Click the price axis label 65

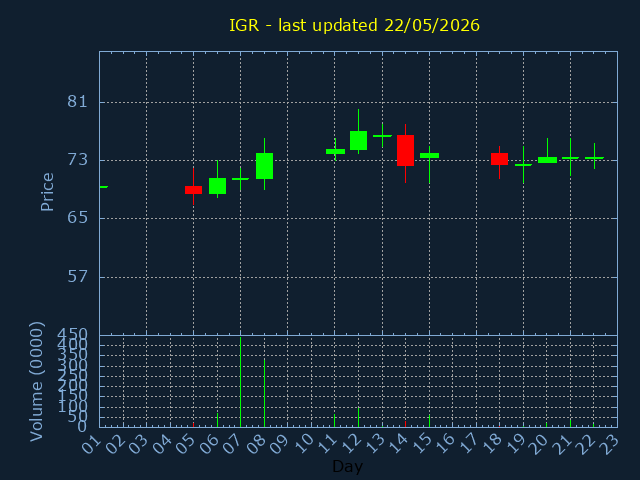coord(78,218)
